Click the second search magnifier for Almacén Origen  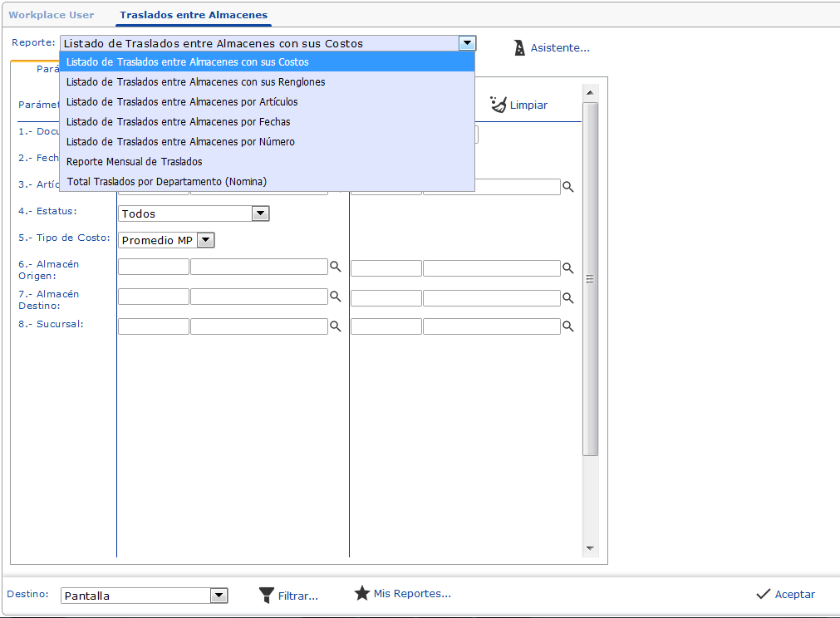(x=568, y=267)
